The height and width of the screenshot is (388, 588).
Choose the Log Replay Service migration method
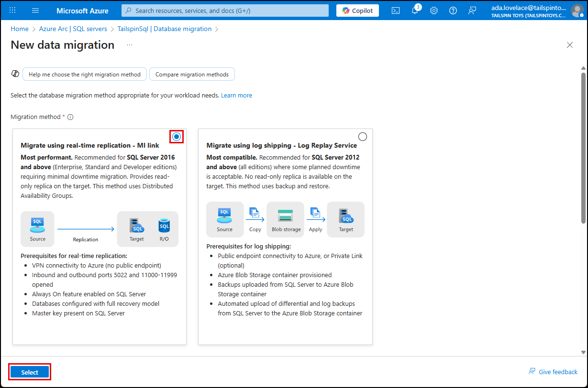pyautogui.click(x=362, y=136)
